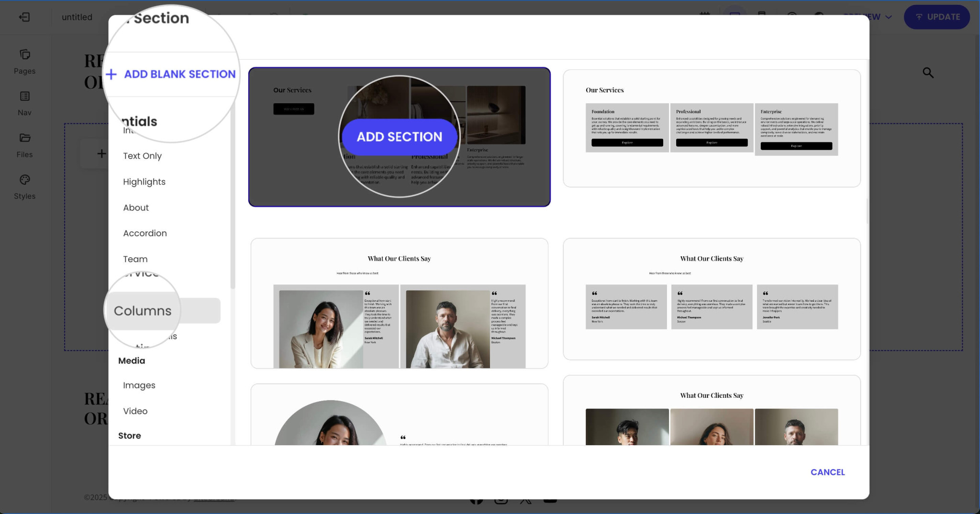The image size is (980, 514).
Task: Select the Highlights category
Action: click(x=144, y=182)
